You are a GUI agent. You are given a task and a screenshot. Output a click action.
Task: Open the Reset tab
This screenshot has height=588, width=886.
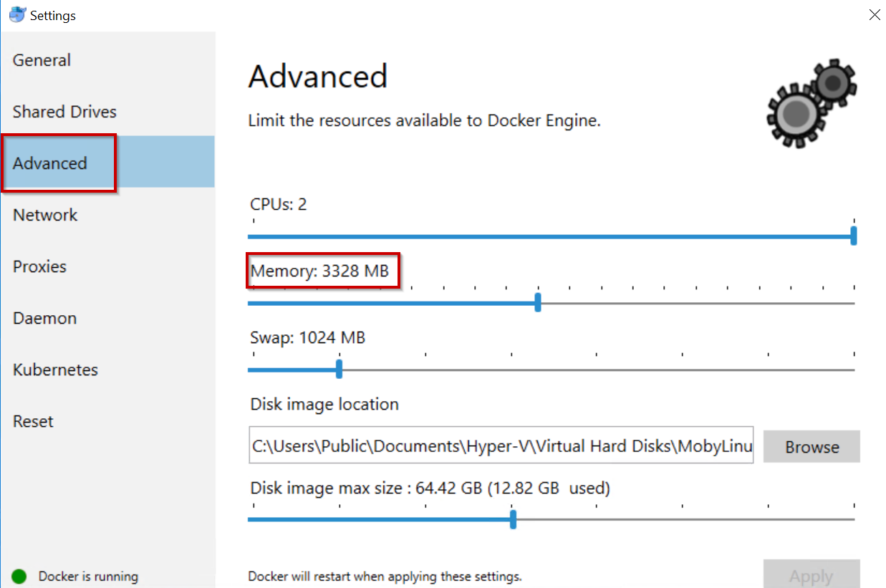(33, 421)
